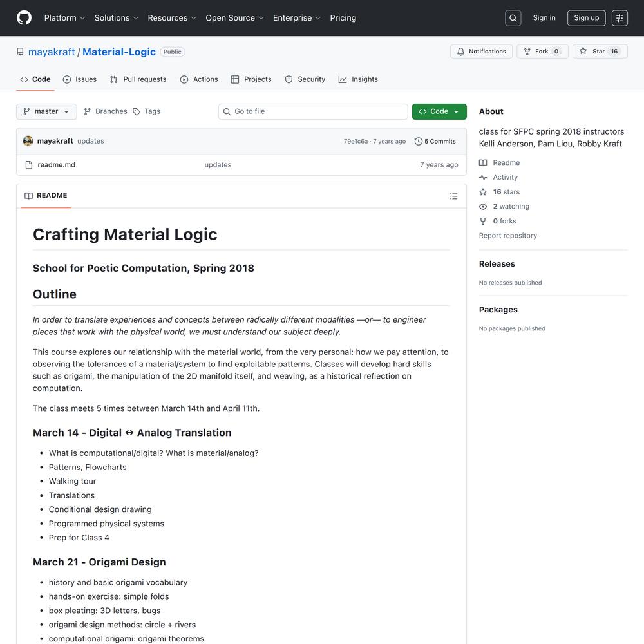Click the Notifications bell button
Viewport: 644px width, 644px height.
coord(482,52)
